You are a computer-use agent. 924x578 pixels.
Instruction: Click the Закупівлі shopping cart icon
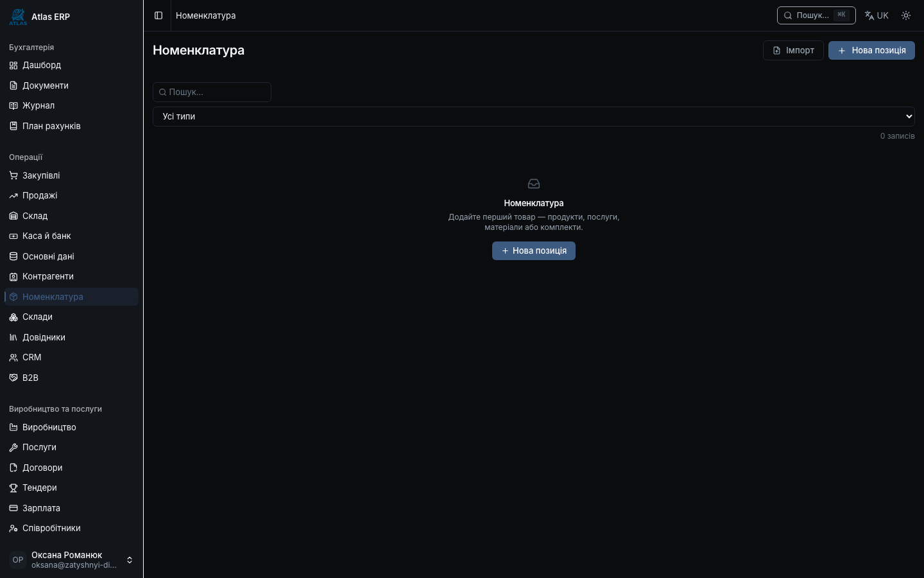coord(13,175)
